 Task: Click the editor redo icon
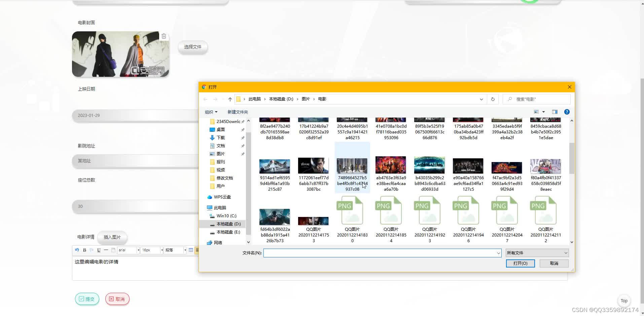pos(92,250)
